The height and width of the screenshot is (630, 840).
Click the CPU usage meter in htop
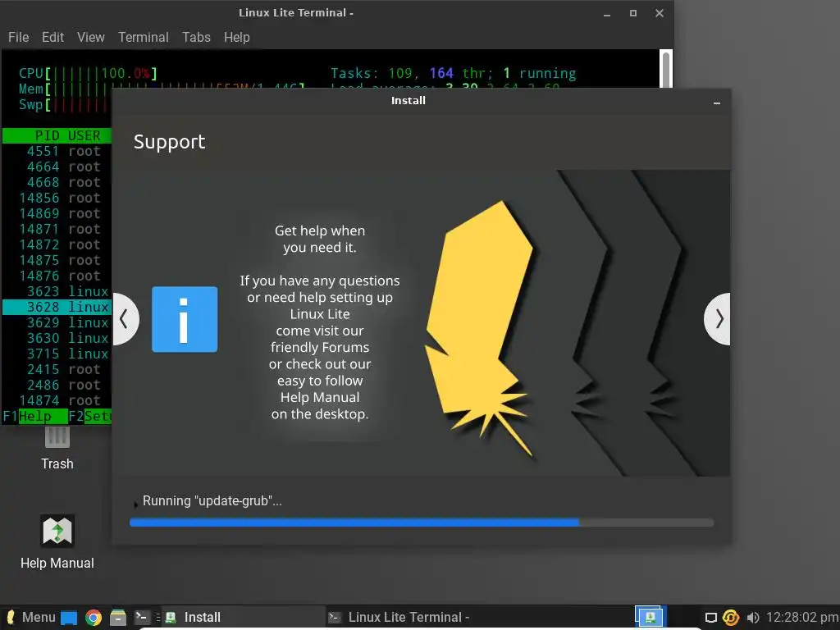(89, 73)
